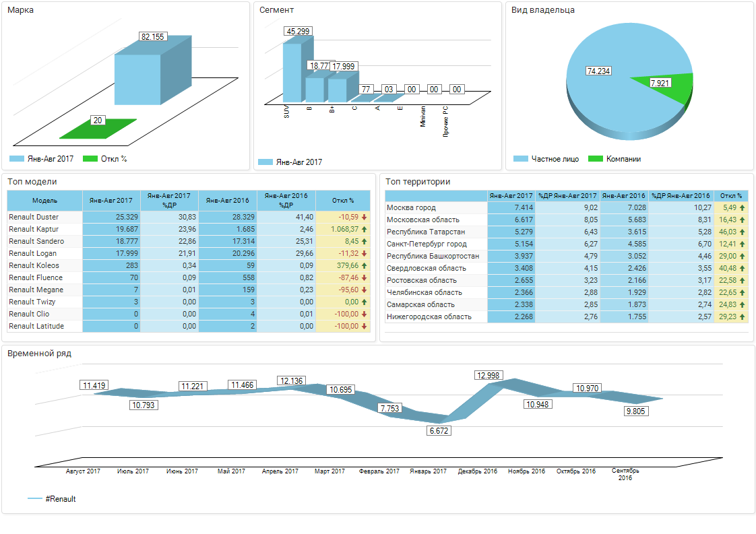Click the Сегмент chart's Янв-Авг 2017 legend swatch
756x534 pixels.
(x=265, y=162)
